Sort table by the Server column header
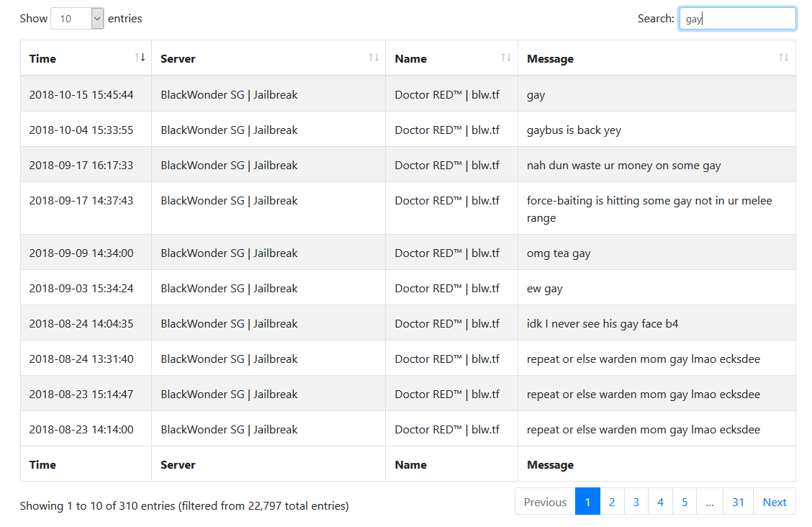The height and width of the screenshot is (527, 812). coord(269,58)
